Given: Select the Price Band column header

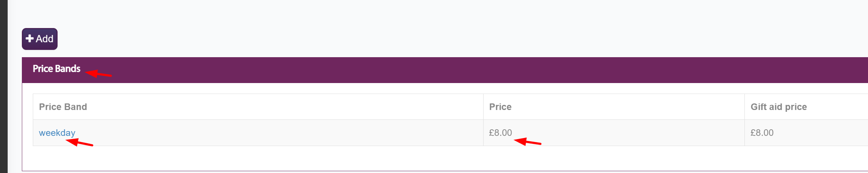Looking at the screenshot, I should (63, 107).
